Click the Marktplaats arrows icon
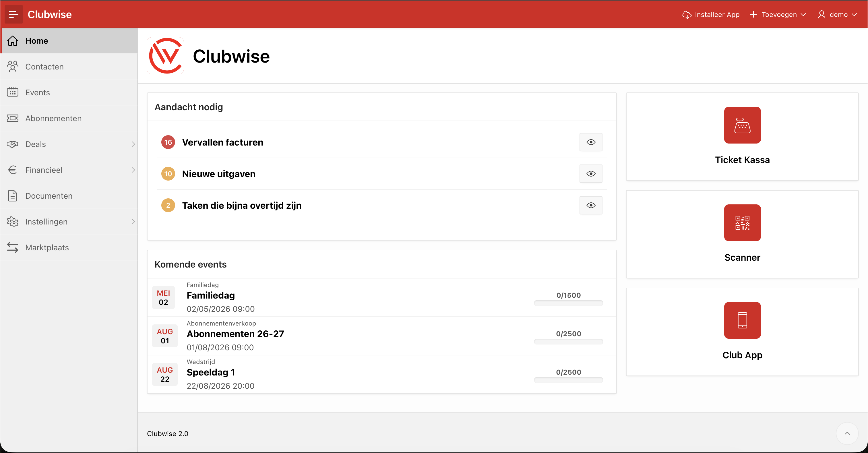This screenshot has height=453, width=868. click(x=13, y=247)
